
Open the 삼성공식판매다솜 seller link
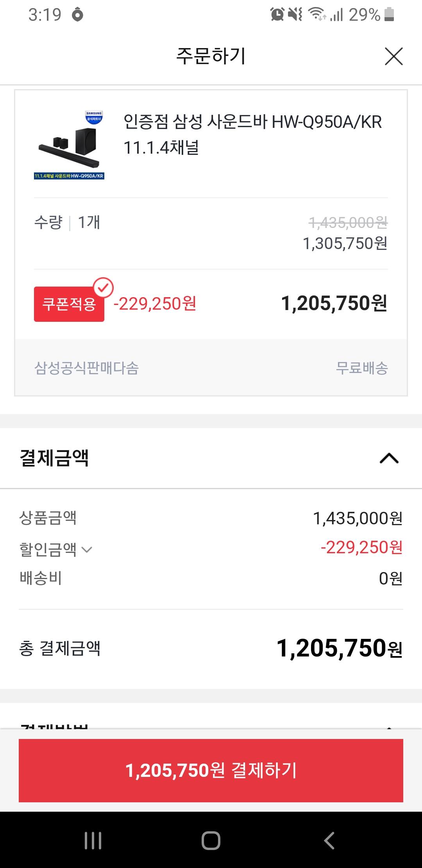click(x=87, y=368)
